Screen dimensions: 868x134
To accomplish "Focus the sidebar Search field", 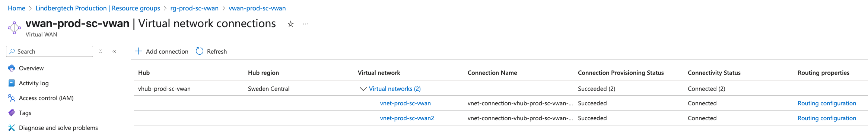I will (x=50, y=51).
